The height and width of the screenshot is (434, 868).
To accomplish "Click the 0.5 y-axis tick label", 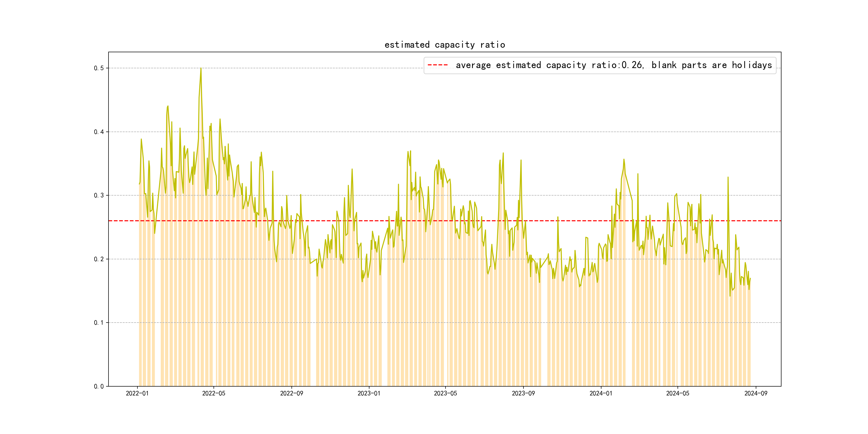I will 99,68.
